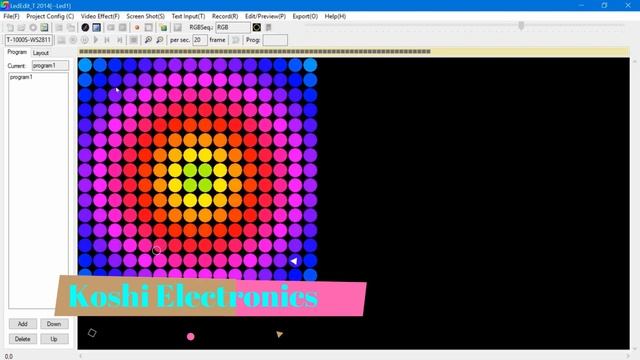Open the Record menu
Viewport: 640px width, 360px height.
tap(225, 16)
